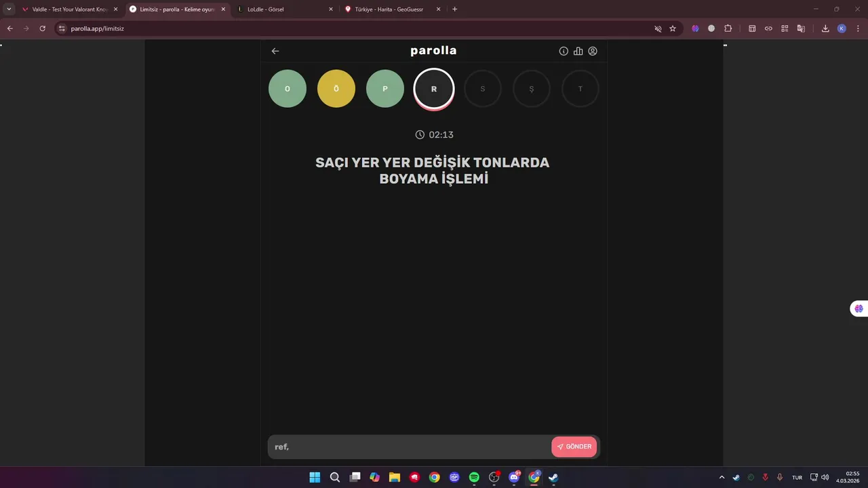Open the volume speaker tray icon
868x488 pixels.
[825, 477]
